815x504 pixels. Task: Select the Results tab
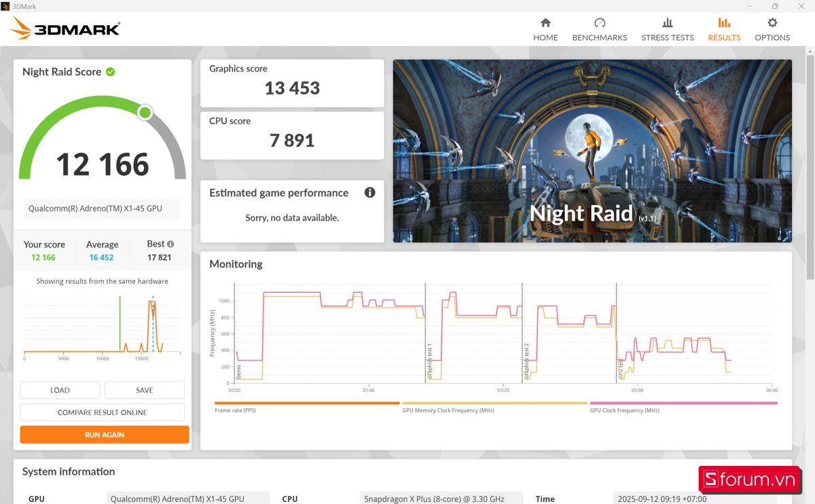724,30
